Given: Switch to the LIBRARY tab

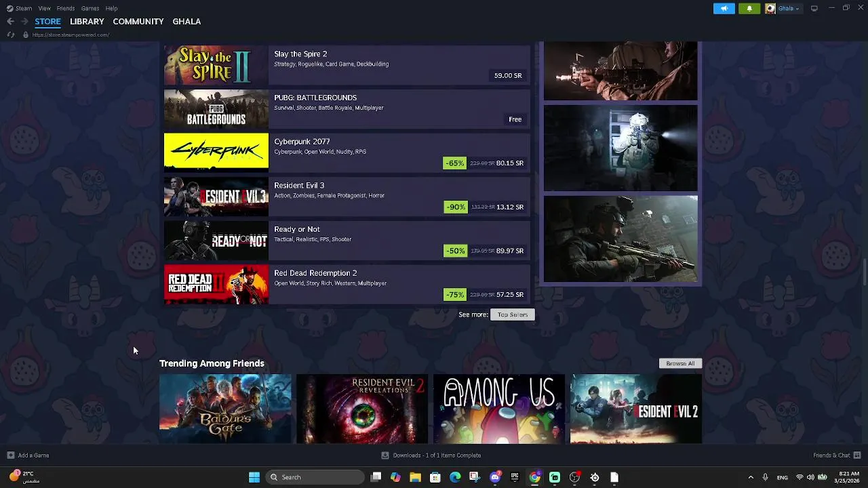Looking at the screenshot, I should [87, 21].
